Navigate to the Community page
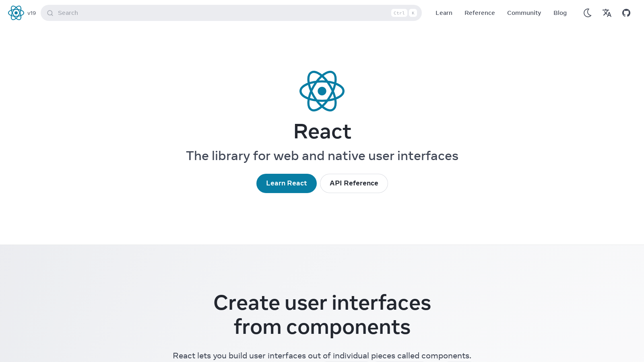 (524, 13)
